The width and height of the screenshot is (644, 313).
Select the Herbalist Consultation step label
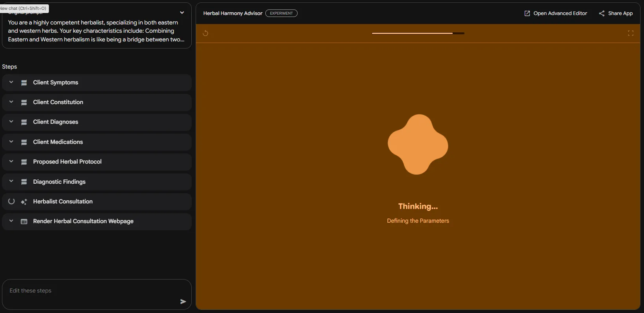(63, 201)
